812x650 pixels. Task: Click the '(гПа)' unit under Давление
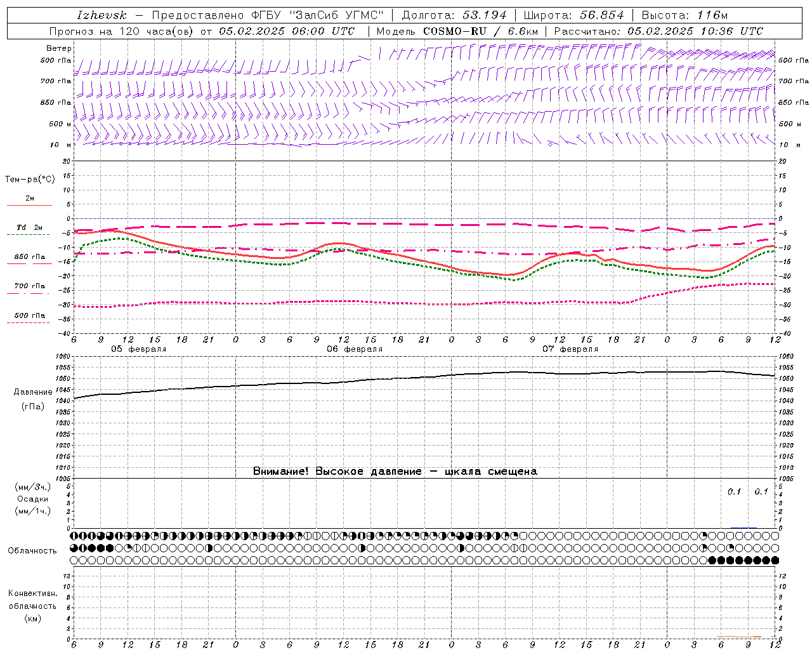point(33,407)
